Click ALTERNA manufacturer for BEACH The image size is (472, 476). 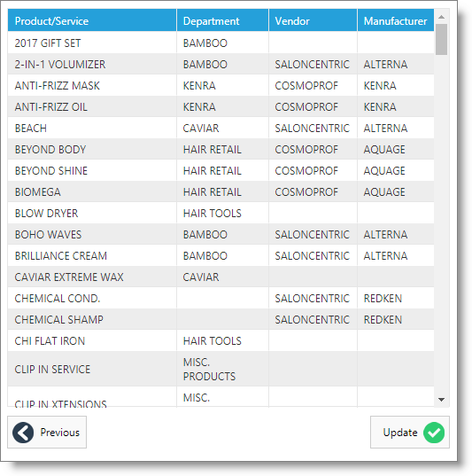point(385,129)
